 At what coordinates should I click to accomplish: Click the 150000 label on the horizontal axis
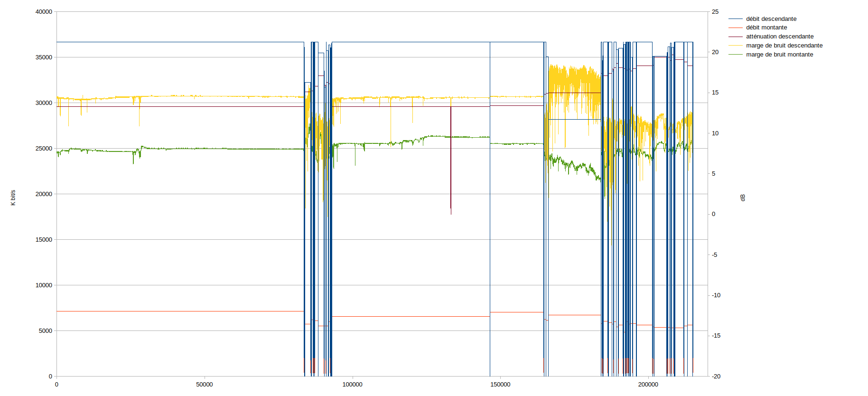click(500, 385)
